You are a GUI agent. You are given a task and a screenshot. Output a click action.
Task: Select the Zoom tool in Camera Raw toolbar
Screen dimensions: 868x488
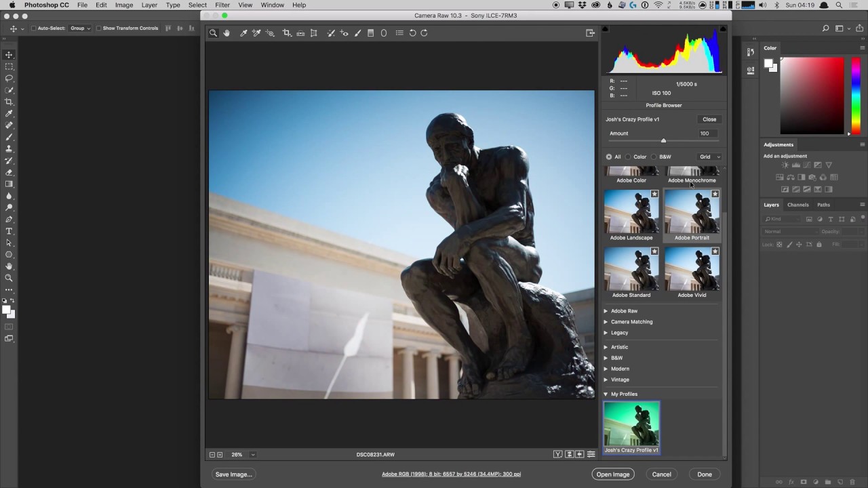coord(213,33)
